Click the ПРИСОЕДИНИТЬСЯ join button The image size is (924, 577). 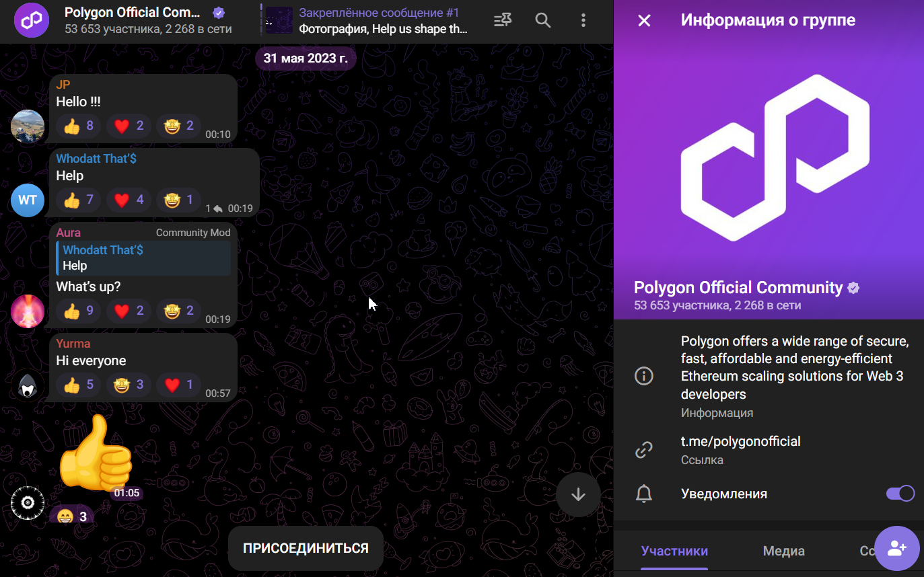306,548
